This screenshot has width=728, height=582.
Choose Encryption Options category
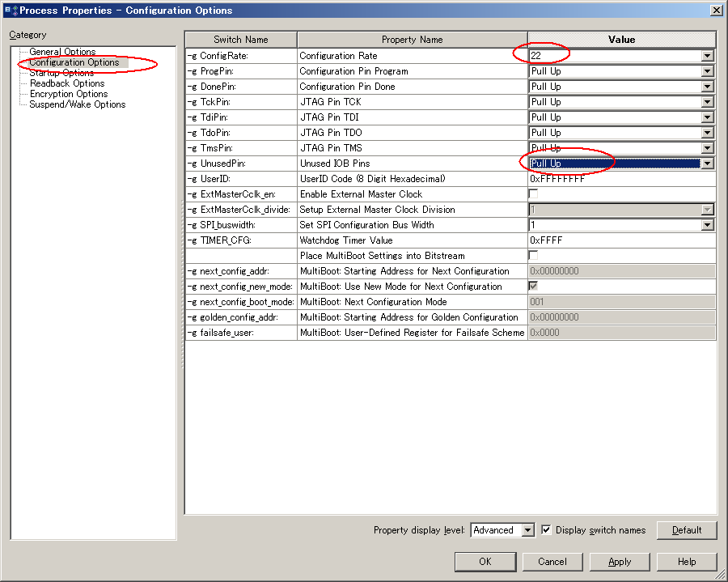[69, 94]
